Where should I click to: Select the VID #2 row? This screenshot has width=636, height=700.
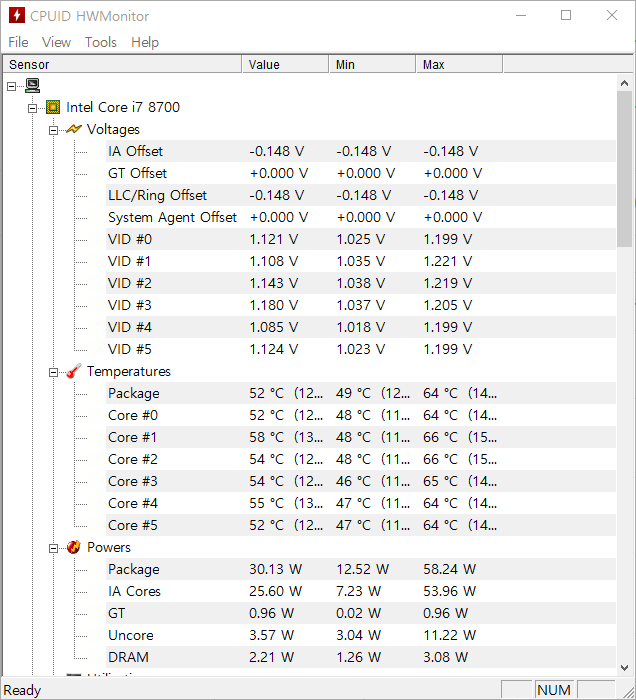(361, 283)
